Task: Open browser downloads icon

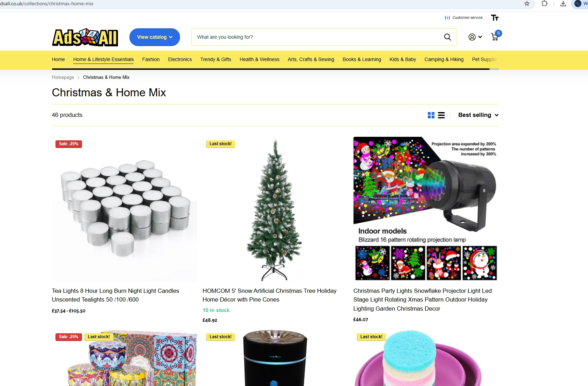Action: click(563, 3)
